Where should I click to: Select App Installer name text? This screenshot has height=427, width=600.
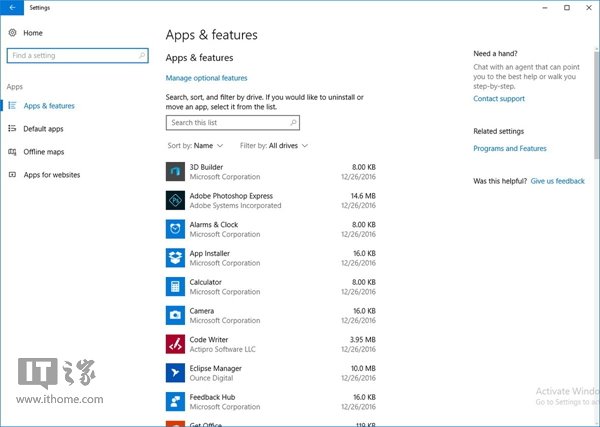click(209, 253)
